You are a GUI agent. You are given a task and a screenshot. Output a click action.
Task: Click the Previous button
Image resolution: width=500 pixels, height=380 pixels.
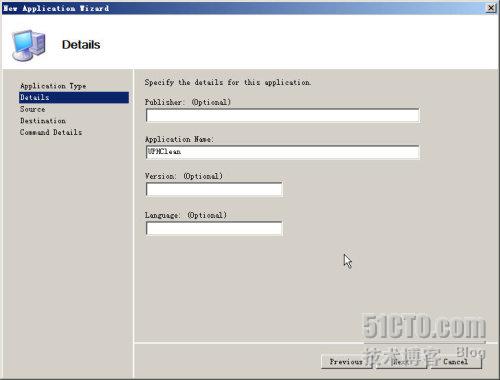346,362
